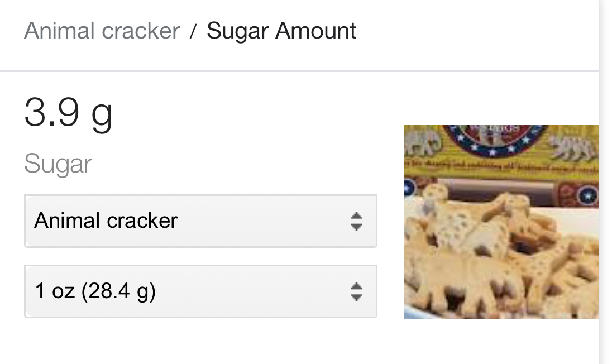Click the bear drawing on the cracker box
The height and width of the screenshot is (364, 612).
click(x=572, y=149)
